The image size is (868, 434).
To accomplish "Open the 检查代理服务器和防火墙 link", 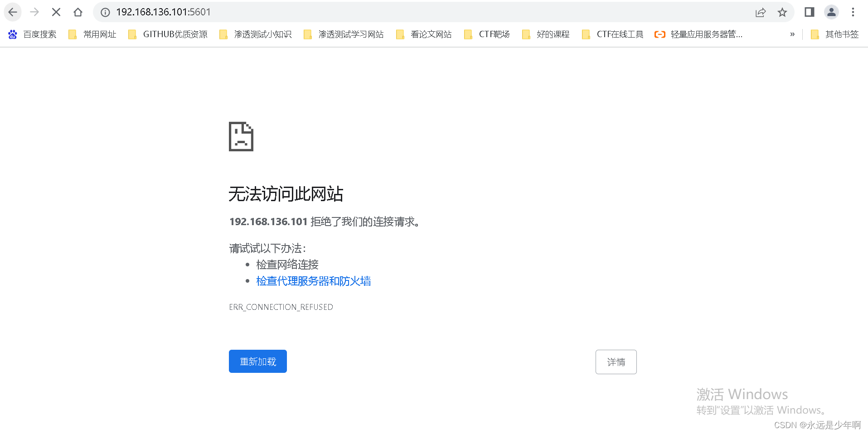I will click(313, 281).
